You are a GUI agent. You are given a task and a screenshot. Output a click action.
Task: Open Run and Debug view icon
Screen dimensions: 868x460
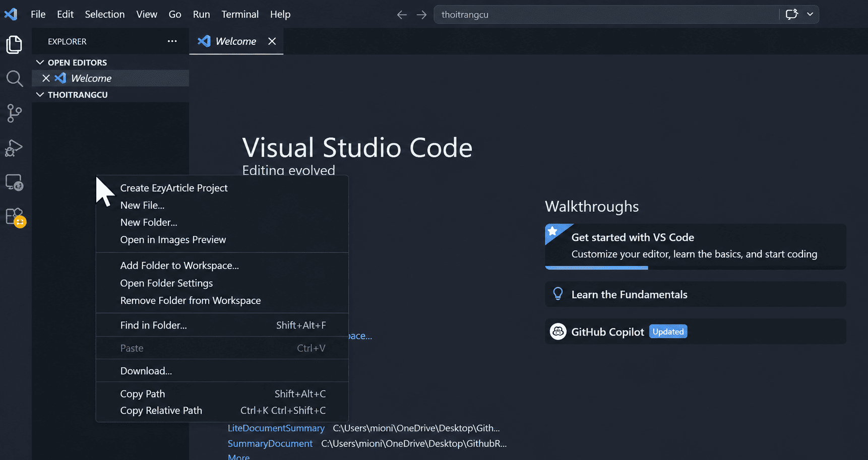coord(14,148)
